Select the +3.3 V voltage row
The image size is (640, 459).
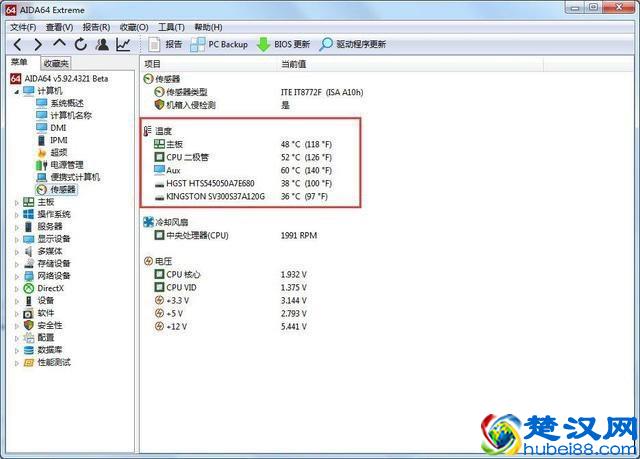point(230,301)
